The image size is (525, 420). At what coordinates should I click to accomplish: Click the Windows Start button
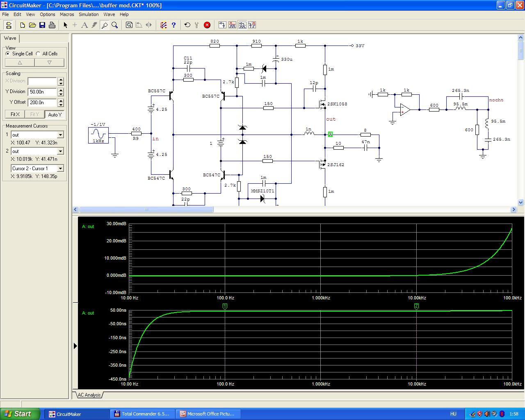click(x=20, y=414)
